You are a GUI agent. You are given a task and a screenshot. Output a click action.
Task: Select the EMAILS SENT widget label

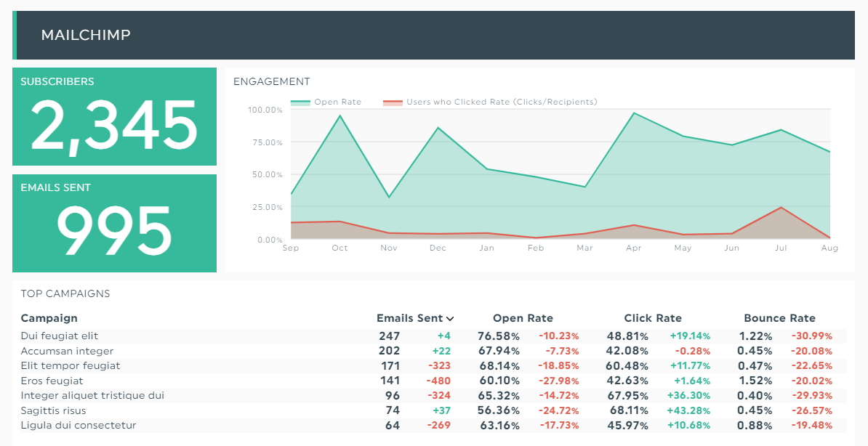pos(55,187)
